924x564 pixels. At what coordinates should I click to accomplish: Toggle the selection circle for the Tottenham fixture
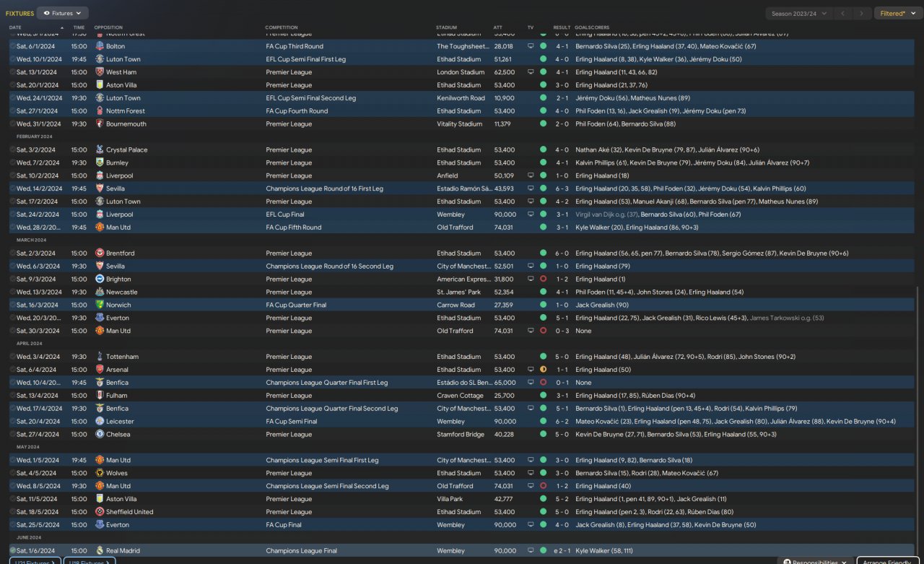click(x=12, y=357)
